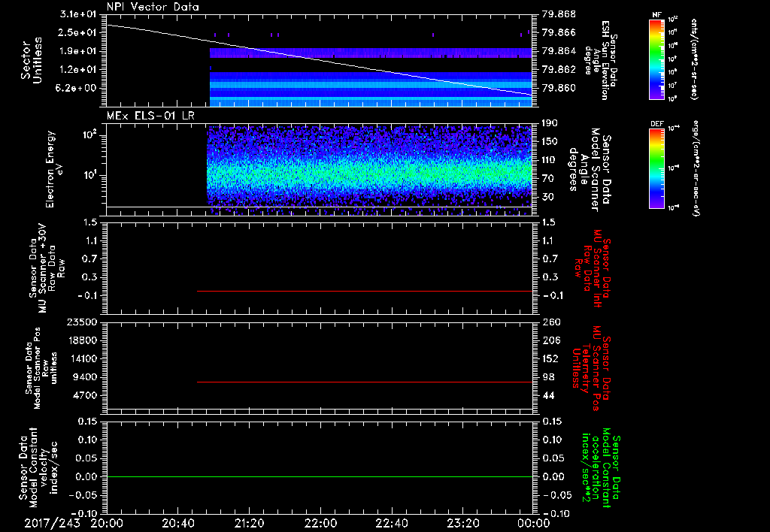Image resolution: width=770 pixels, height=532 pixels.
Task: Click the 3.1e+01 sector tick value
Action: [78, 14]
